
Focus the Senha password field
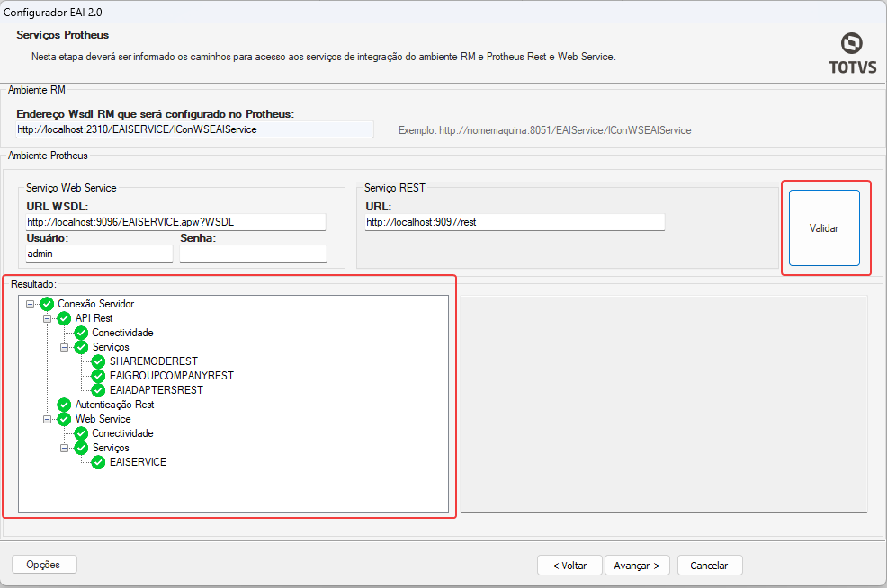(x=253, y=254)
